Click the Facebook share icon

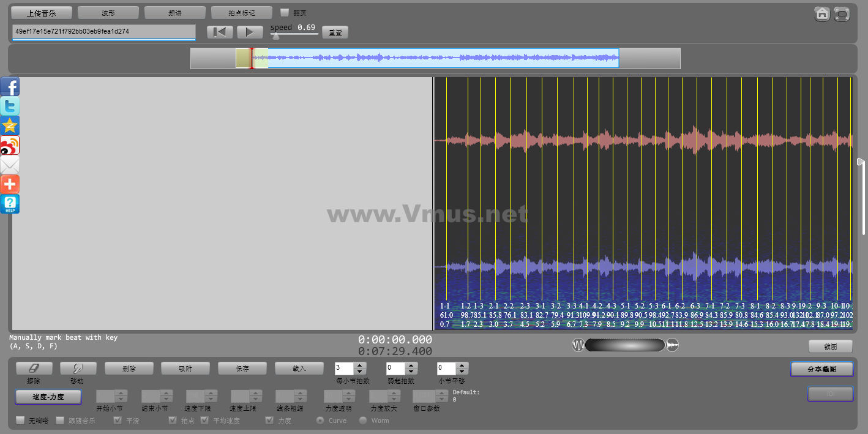click(10, 87)
